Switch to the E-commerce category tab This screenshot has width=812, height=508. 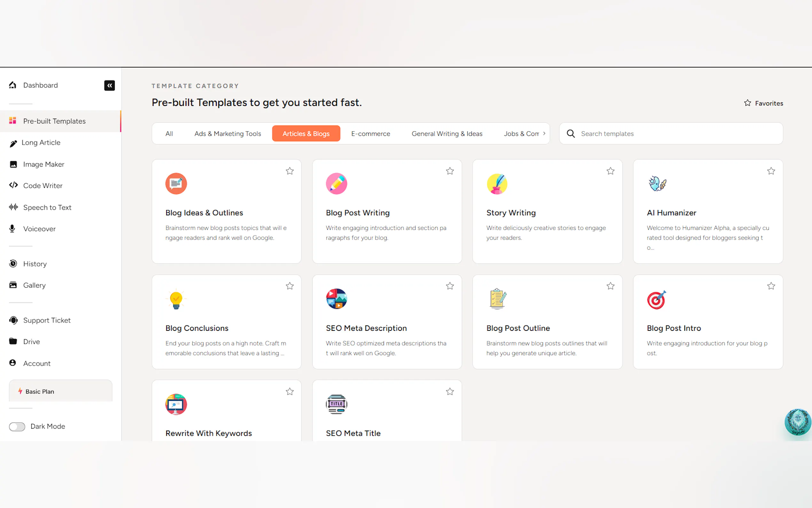[371, 134]
